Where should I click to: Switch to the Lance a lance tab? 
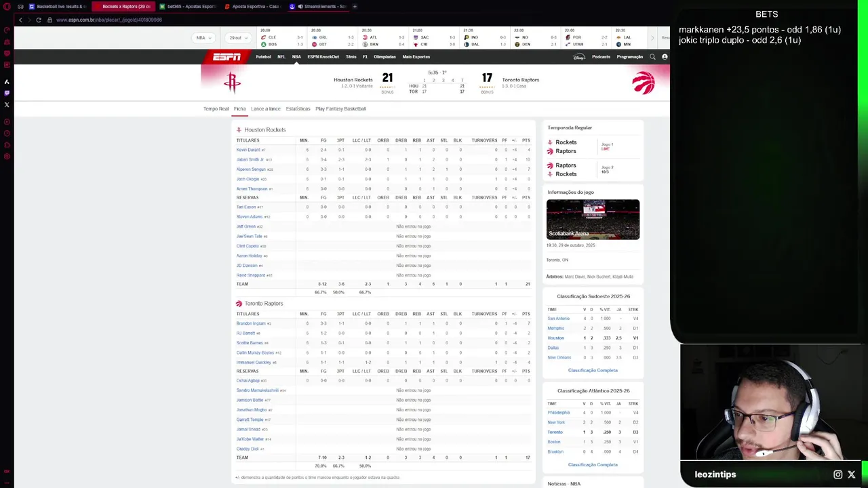point(266,108)
